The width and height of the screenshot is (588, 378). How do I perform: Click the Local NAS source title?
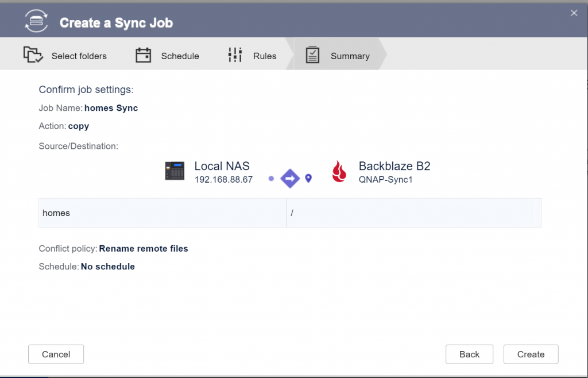(222, 166)
